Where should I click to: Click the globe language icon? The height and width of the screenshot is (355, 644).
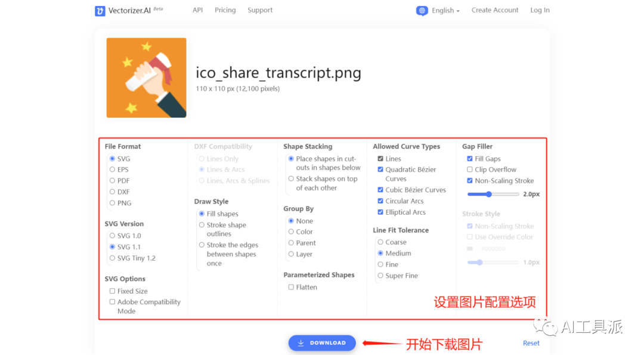(x=422, y=11)
